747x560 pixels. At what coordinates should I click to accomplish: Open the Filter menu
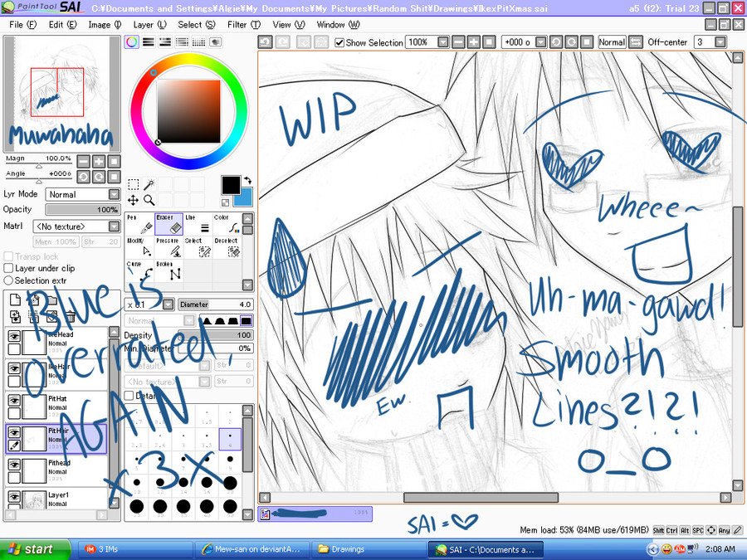(244, 25)
